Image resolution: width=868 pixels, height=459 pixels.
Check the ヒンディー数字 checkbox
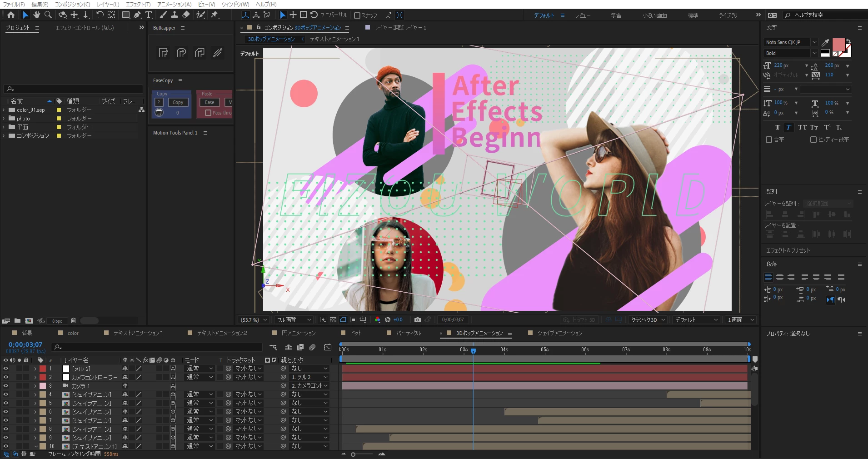click(813, 140)
